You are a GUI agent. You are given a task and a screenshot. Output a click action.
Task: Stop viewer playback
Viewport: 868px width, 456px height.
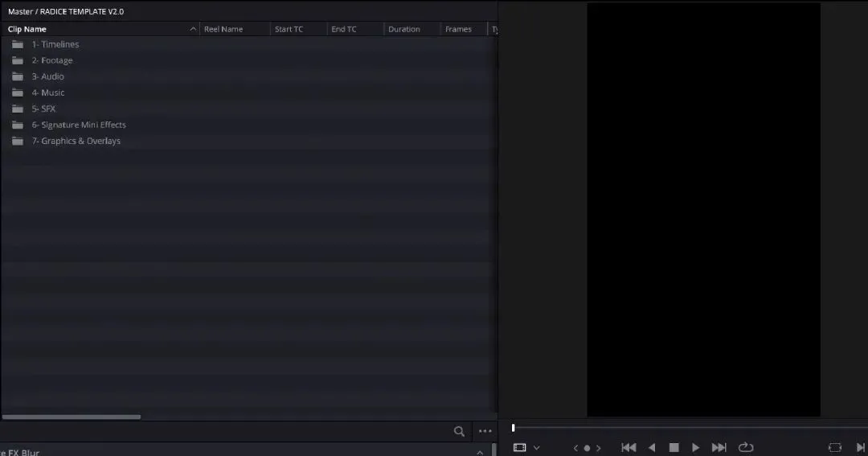pyautogui.click(x=674, y=447)
